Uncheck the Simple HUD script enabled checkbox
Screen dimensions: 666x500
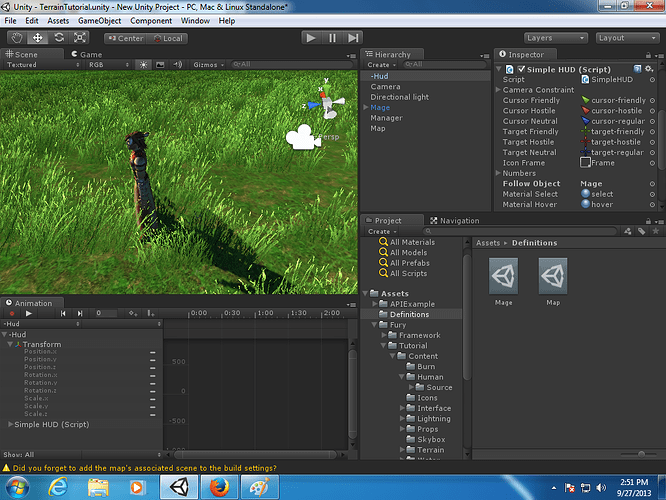[x=521, y=69]
